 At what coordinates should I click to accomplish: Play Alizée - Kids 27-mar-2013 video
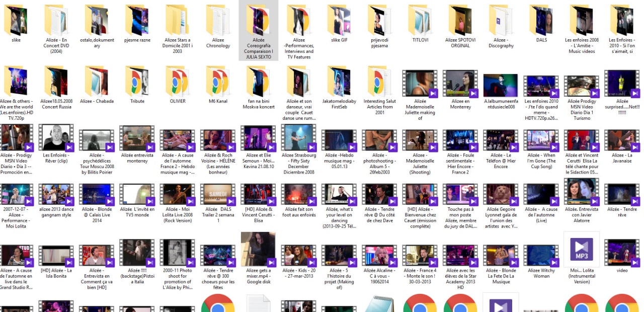pyautogui.click(x=299, y=255)
